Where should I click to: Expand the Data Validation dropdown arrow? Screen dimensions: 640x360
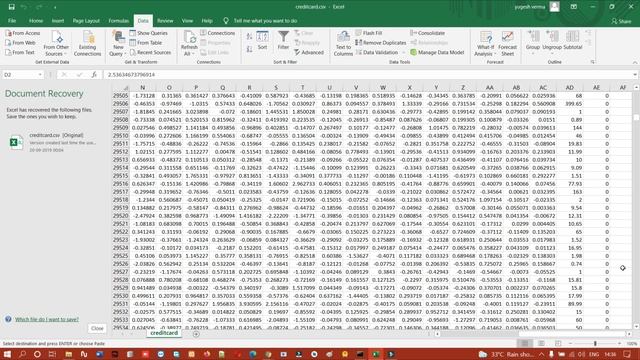click(404, 53)
